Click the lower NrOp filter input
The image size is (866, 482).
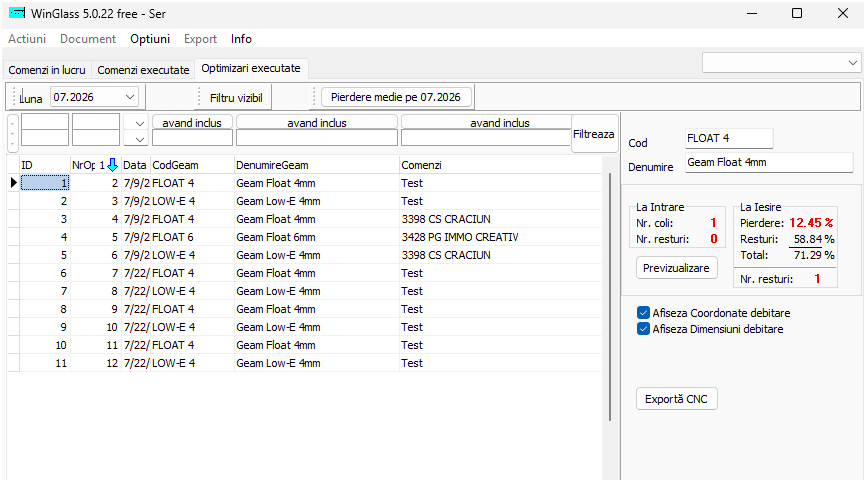[x=96, y=138]
